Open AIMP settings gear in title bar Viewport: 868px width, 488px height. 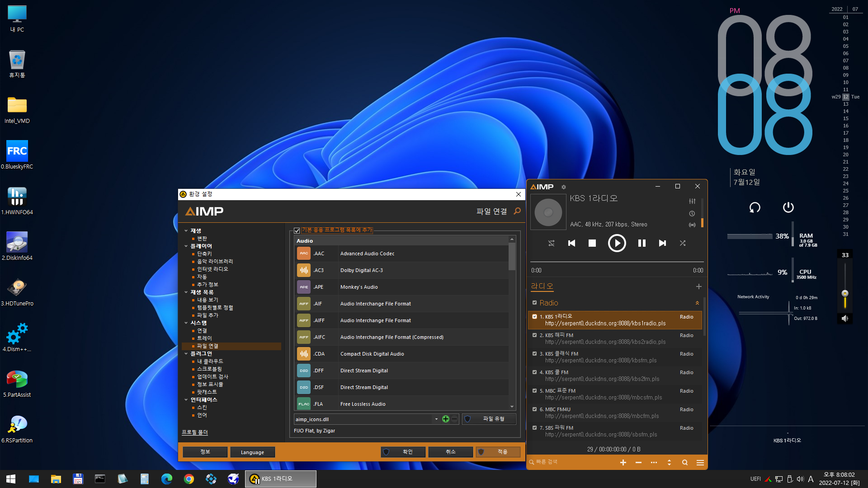(x=563, y=187)
